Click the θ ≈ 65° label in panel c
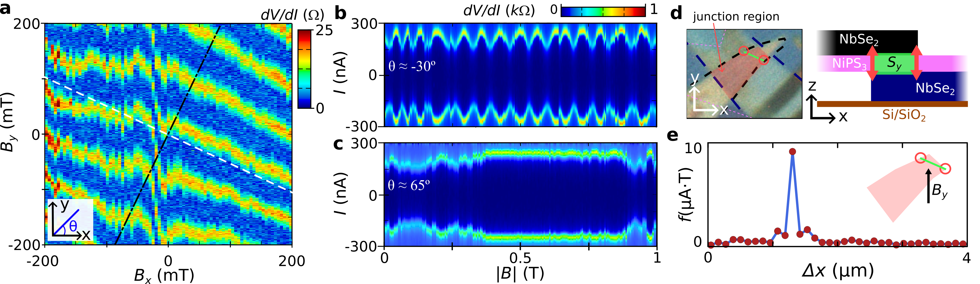This screenshot has height=284, width=980. (409, 185)
